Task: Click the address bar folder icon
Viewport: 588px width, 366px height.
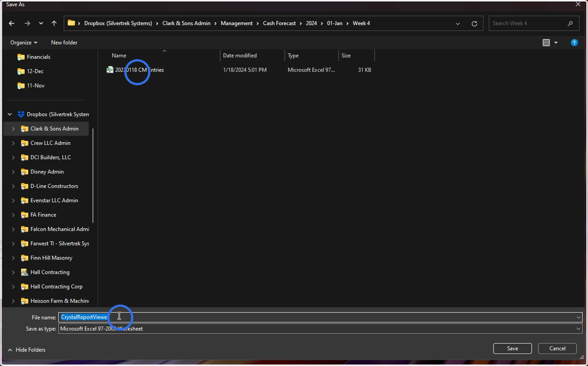Action: click(x=71, y=23)
